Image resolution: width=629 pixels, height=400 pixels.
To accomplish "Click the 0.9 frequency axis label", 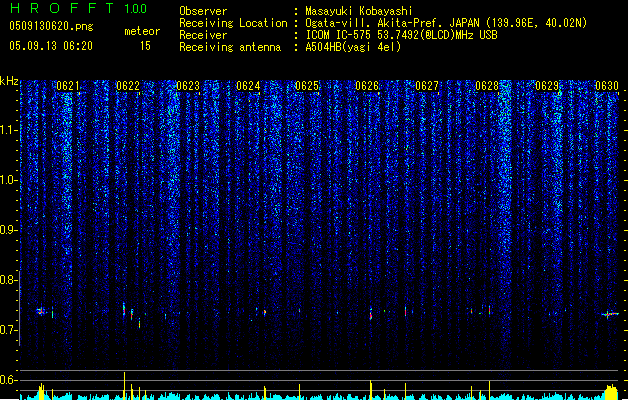I will pyautogui.click(x=7, y=230).
